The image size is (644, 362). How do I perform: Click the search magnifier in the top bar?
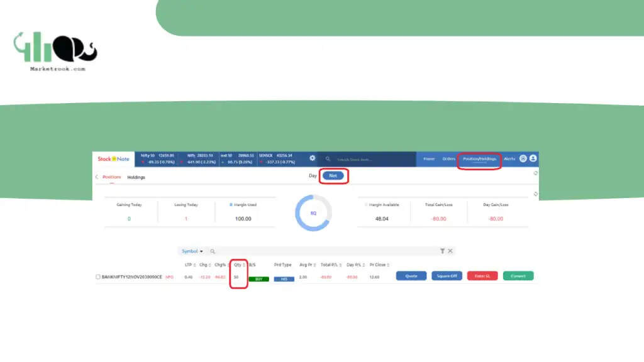(328, 159)
